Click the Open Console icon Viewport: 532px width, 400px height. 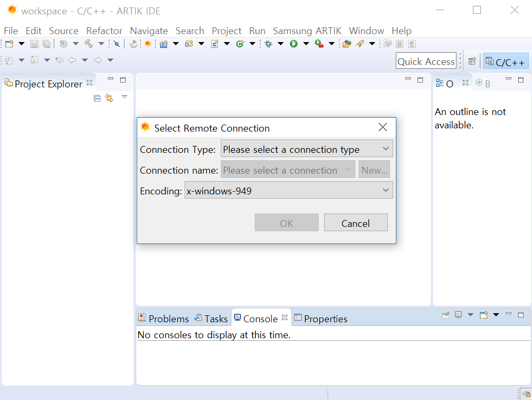(484, 315)
